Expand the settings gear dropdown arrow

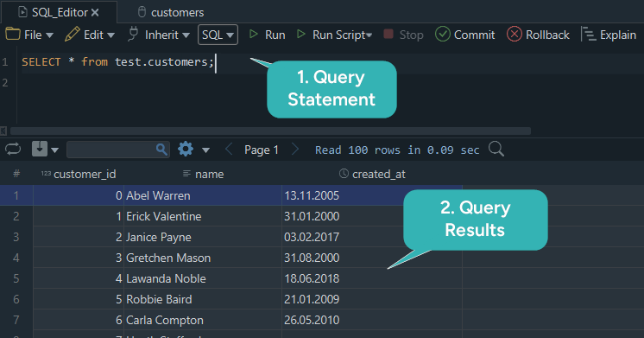coord(205,150)
